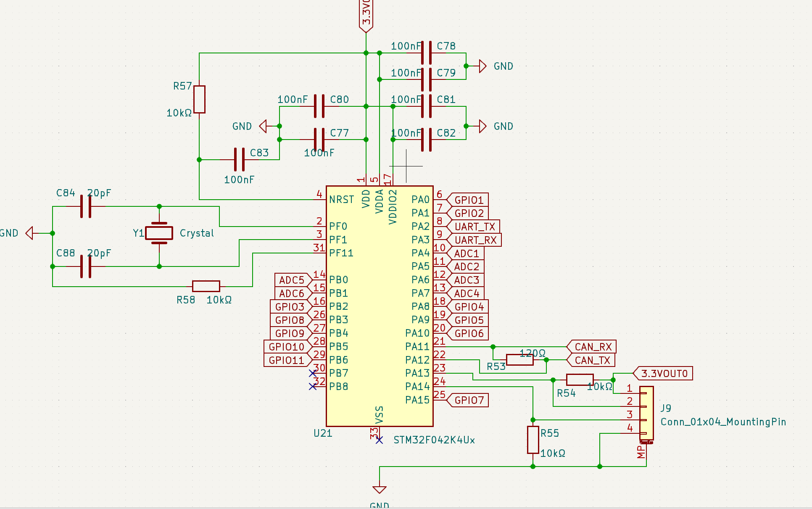Select resistor R58 symbol
This screenshot has width=812, height=509.
click(x=206, y=286)
